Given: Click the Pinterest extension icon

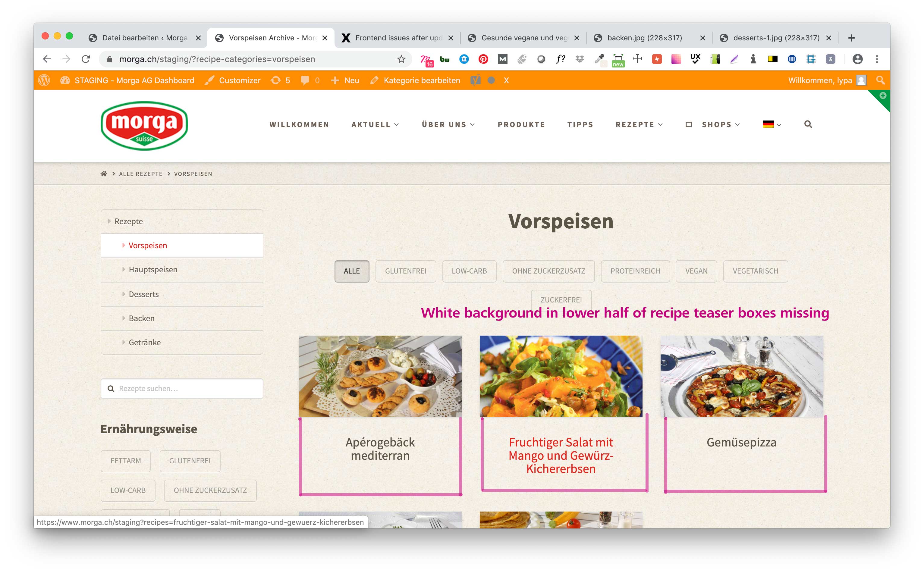Looking at the screenshot, I should click(483, 59).
